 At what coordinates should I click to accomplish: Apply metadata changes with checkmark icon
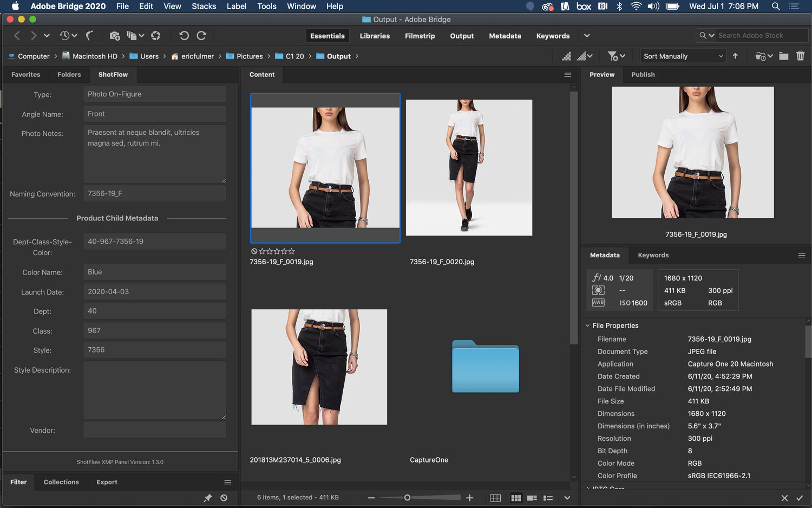pos(800,498)
